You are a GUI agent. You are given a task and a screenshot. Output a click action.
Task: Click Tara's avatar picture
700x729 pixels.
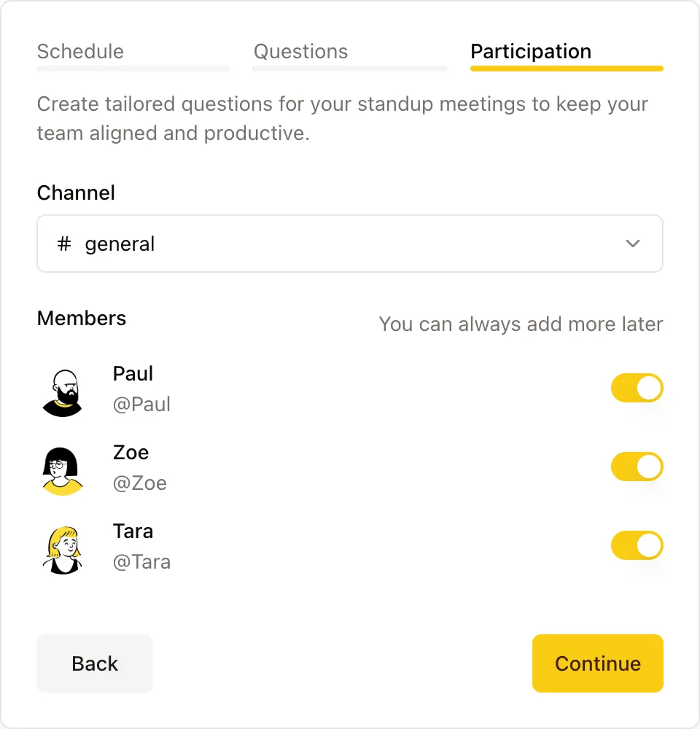62,550
